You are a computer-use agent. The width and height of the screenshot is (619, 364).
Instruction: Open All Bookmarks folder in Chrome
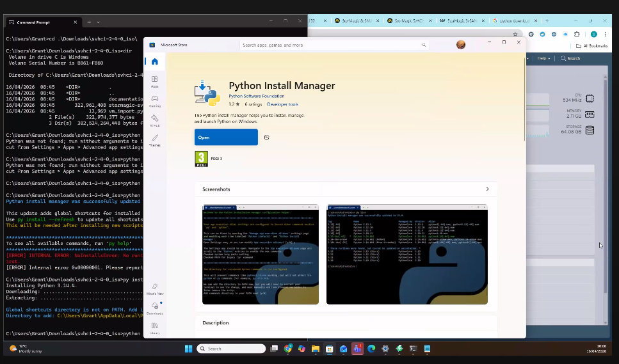click(x=591, y=46)
